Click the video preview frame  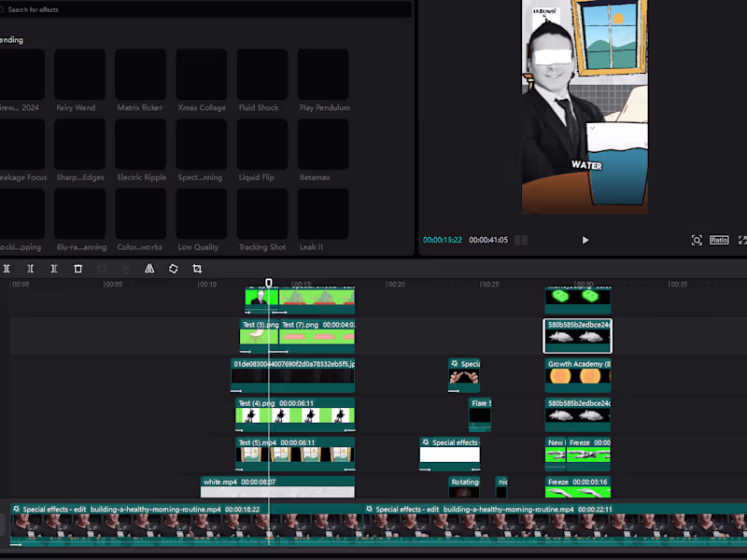tap(585, 106)
